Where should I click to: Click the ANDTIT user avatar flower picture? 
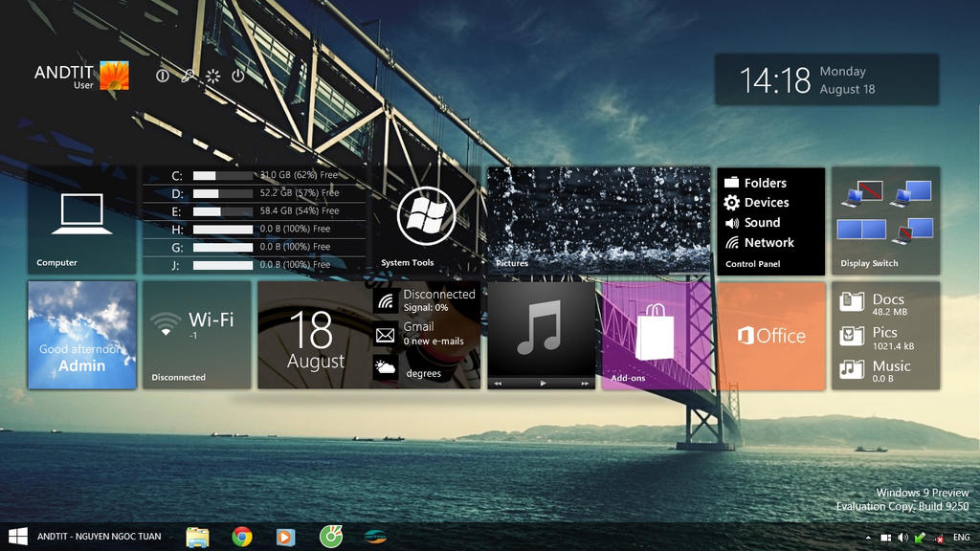(x=115, y=76)
